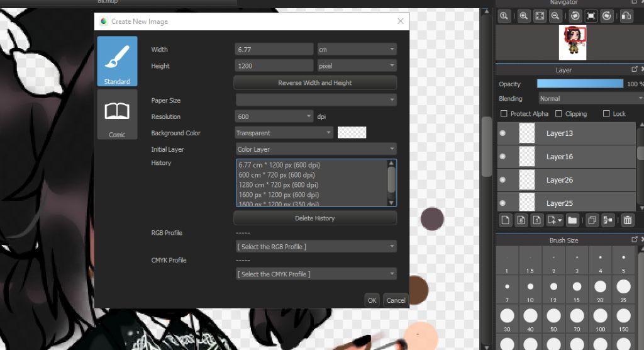Hide Layer26 visibility dot
Image resolution: width=644 pixels, height=350 pixels.
pos(502,180)
